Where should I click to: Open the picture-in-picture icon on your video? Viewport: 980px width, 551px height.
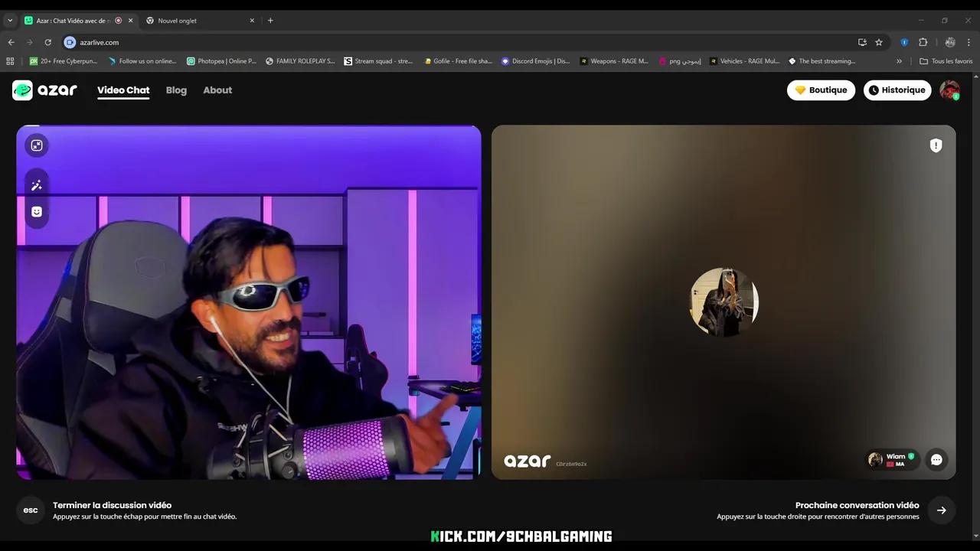tap(36, 145)
